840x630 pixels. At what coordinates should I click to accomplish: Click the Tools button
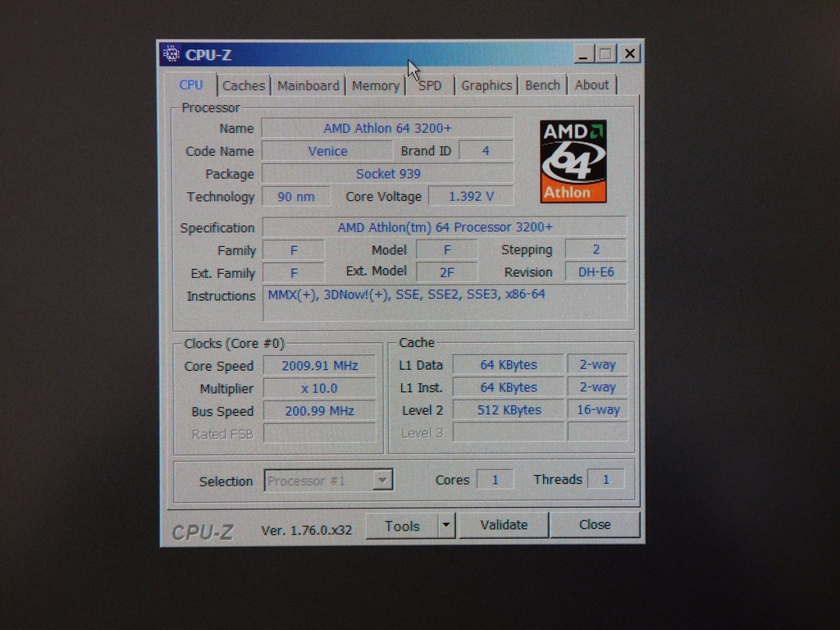[x=402, y=526]
